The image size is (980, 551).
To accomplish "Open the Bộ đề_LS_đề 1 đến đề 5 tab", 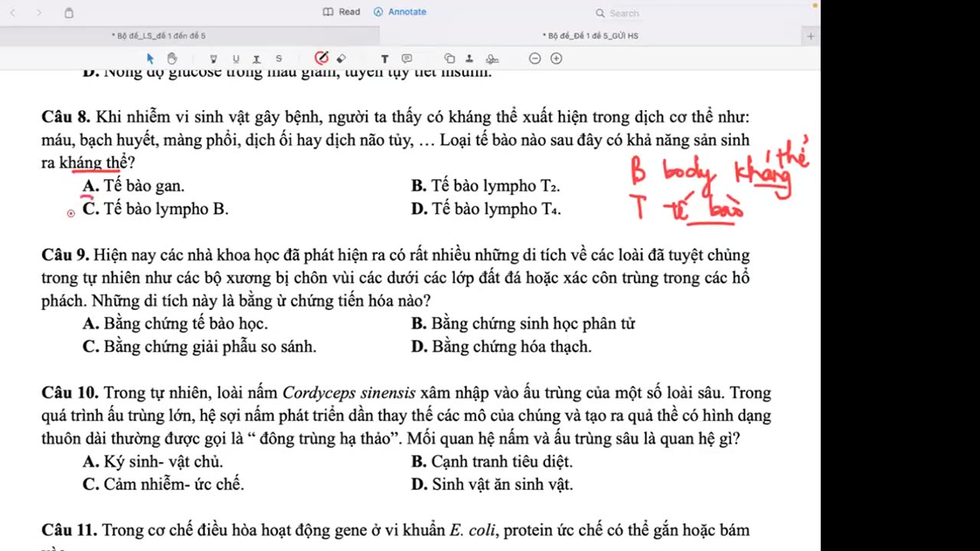I will (x=158, y=36).
